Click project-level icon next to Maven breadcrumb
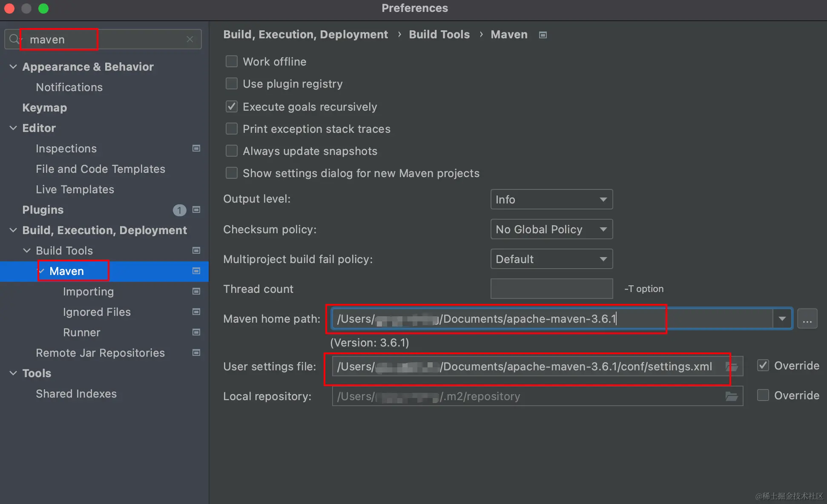 pyautogui.click(x=543, y=35)
